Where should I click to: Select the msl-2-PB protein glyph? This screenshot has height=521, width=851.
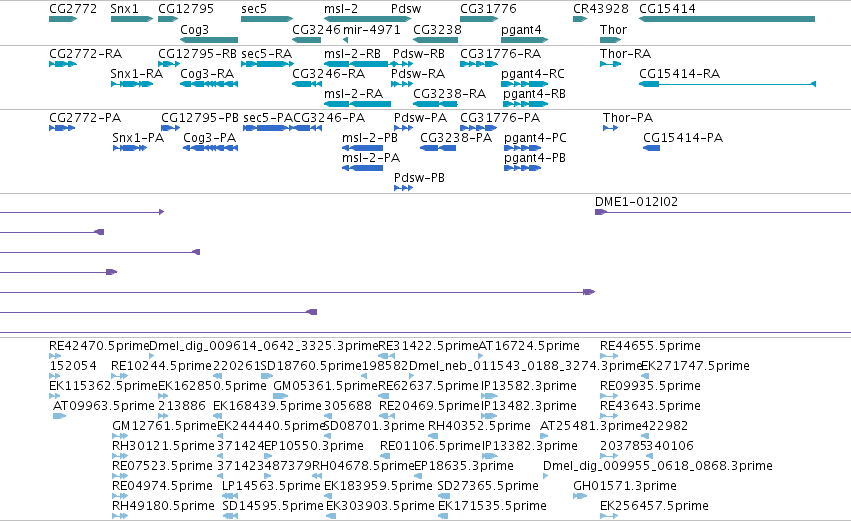(x=363, y=148)
